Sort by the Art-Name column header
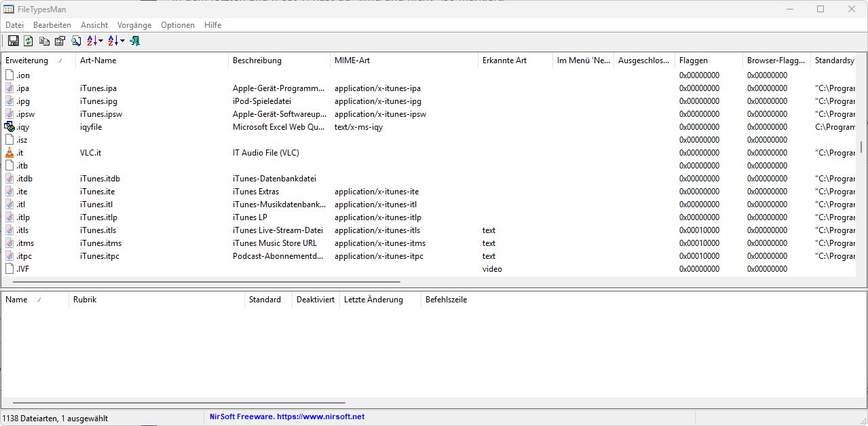868x426 pixels. 152,60
